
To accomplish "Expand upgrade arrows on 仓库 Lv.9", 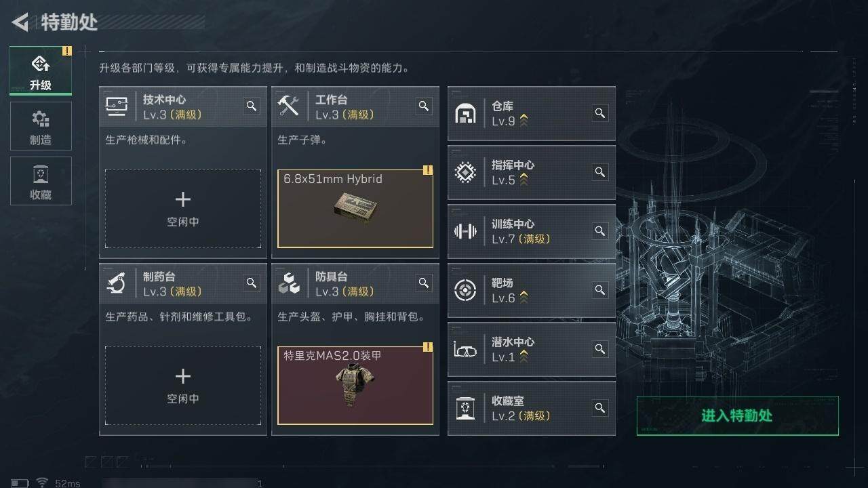I will (x=524, y=121).
